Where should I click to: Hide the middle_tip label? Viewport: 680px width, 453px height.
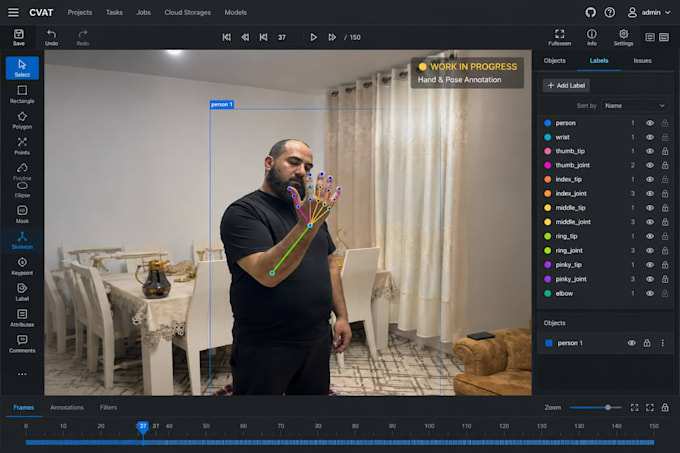click(x=650, y=208)
